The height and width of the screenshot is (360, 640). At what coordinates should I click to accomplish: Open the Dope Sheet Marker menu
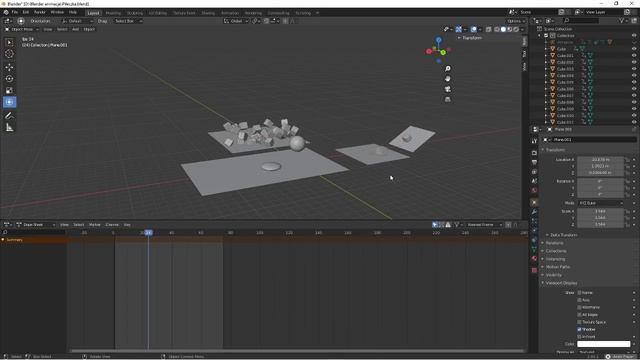pos(95,225)
